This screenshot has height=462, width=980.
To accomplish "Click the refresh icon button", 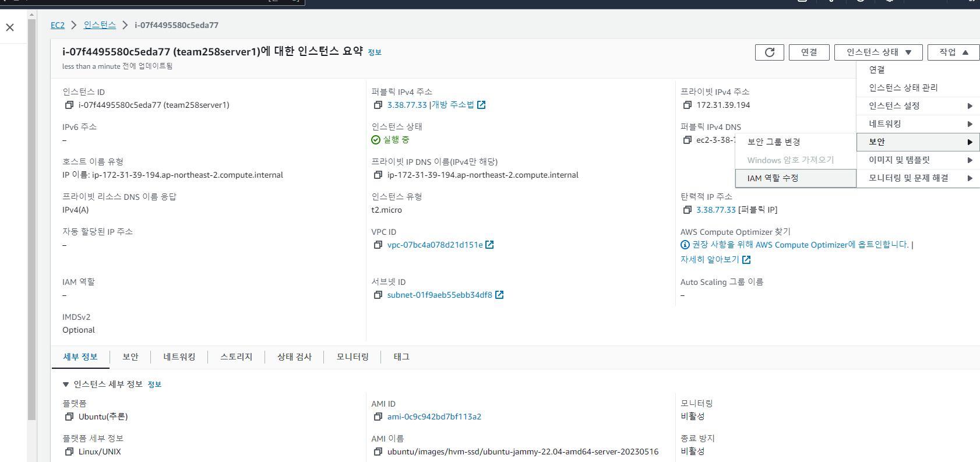I will pyautogui.click(x=770, y=52).
